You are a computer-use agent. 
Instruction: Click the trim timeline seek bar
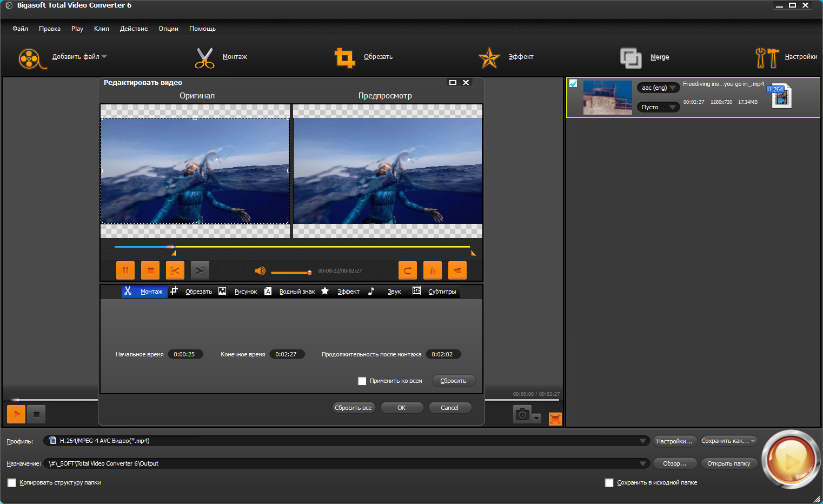tap(292, 247)
